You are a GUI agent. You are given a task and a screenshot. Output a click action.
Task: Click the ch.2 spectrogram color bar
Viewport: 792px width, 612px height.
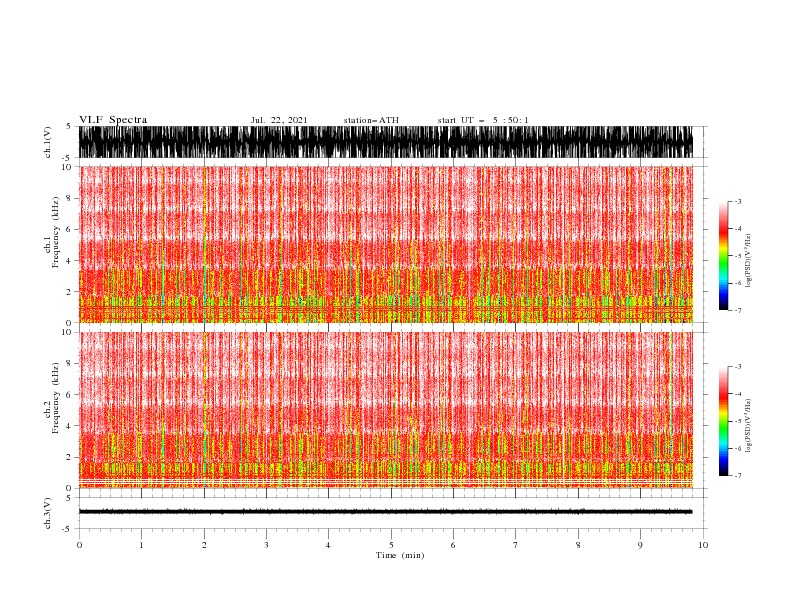pyautogui.click(x=723, y=421)
